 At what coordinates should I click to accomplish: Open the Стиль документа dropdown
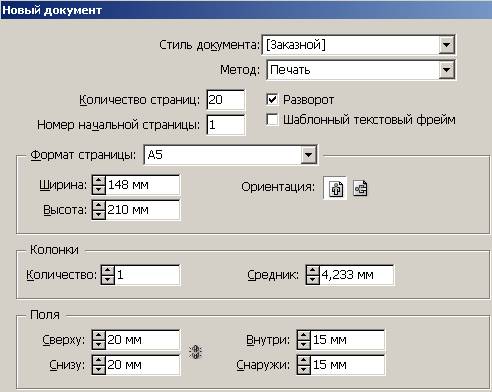446,44
